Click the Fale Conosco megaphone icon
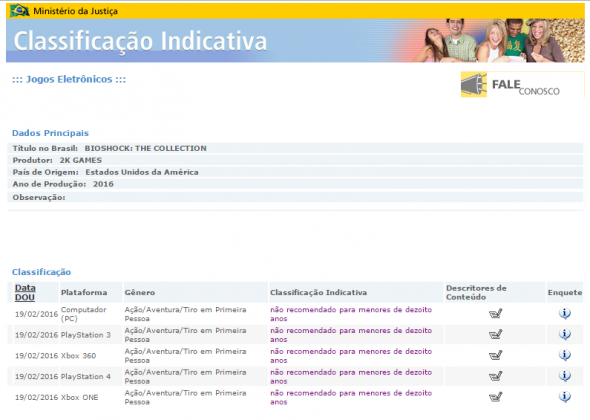Image resolution: width=590 pixels, height=420 pixels. tap(474, 85)
